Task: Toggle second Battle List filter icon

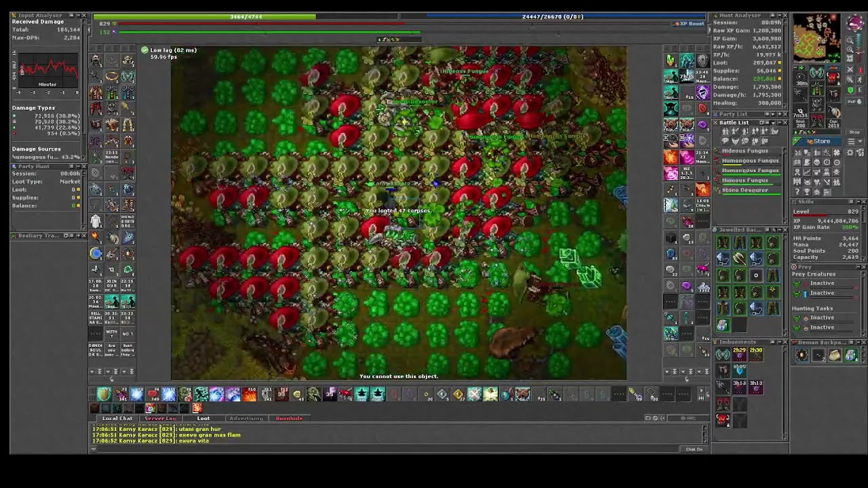Action: pyautogui.click(x=735, y=131)
